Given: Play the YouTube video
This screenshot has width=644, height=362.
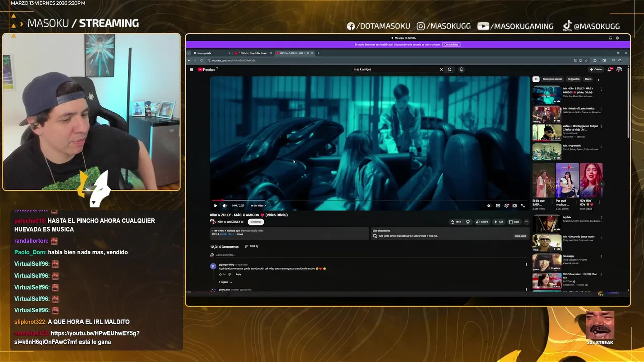Looking at the screenshot, I should pos(215,205).
